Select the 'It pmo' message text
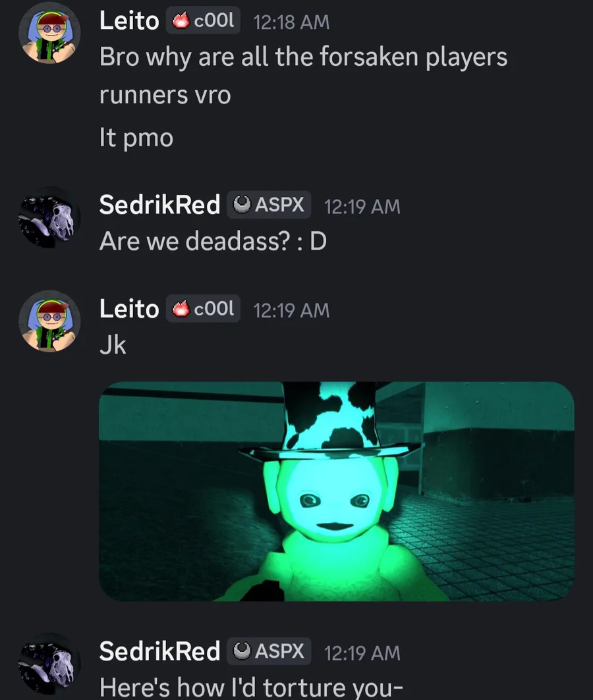This screenshot has height=700, width=593. point(136,138)
